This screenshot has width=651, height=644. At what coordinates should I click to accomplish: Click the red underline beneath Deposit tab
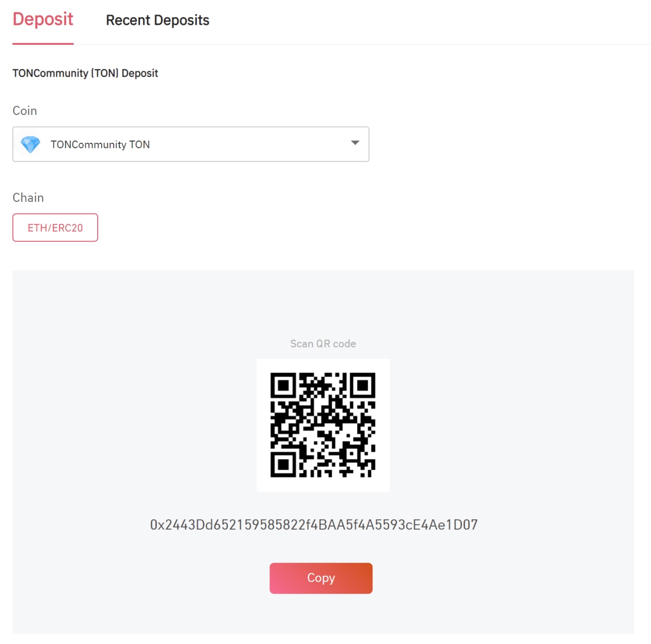tap(43, 44)
